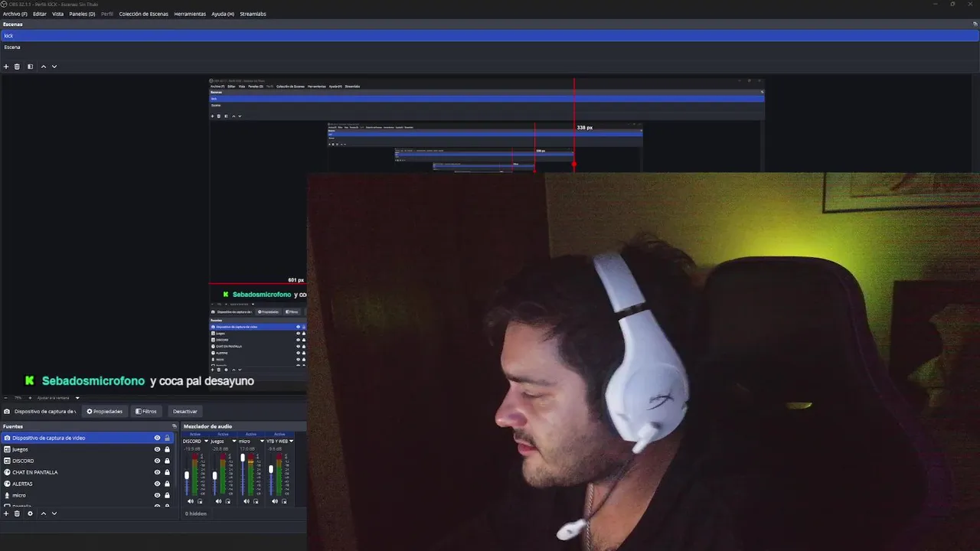Open the juegos mixer channel dropdown arrow

pyautogui.click(x=234, y=441)
